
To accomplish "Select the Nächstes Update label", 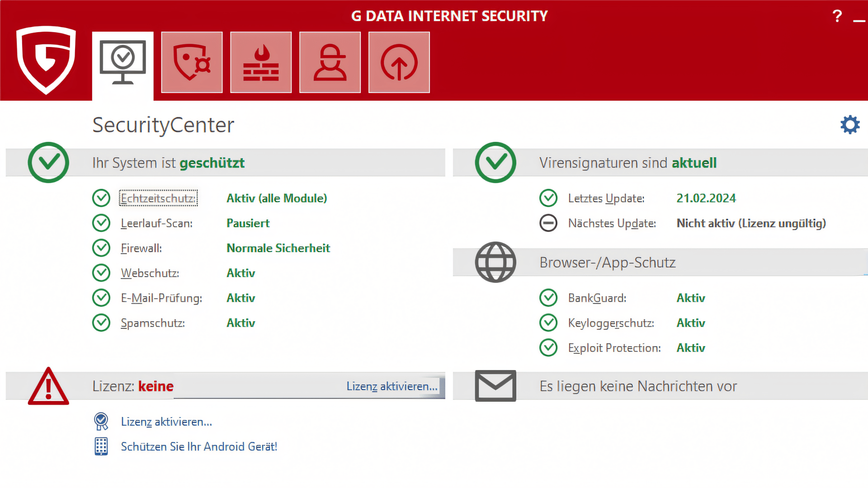I will point(612,223).
